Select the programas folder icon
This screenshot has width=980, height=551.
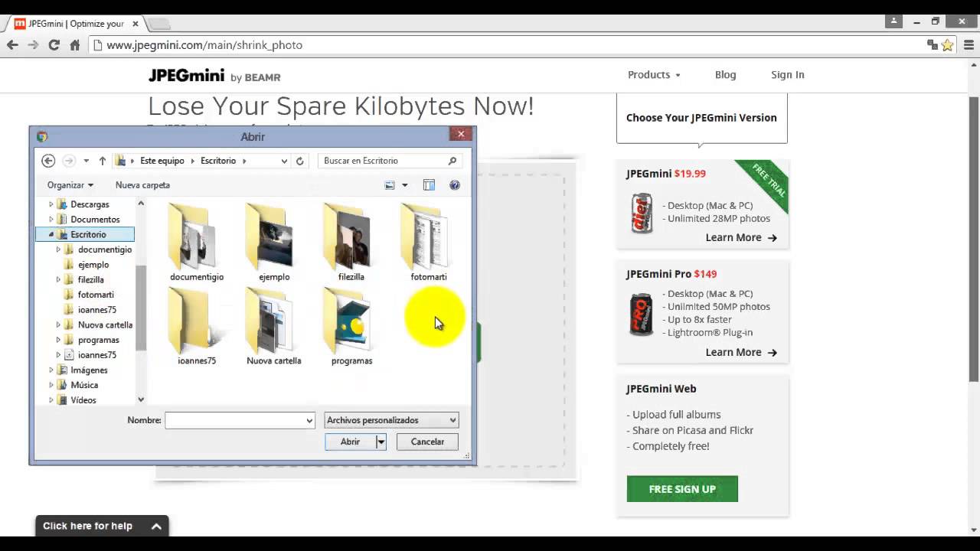click(351, 321)
